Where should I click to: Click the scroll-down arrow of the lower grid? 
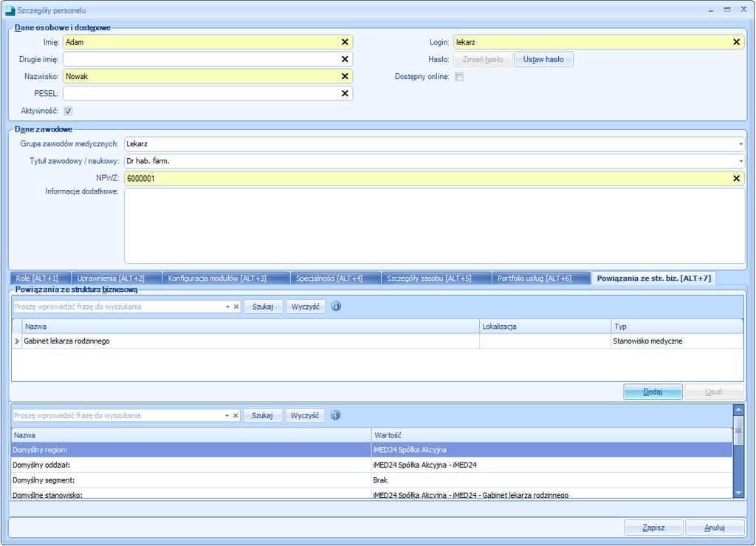click(738, 493)
